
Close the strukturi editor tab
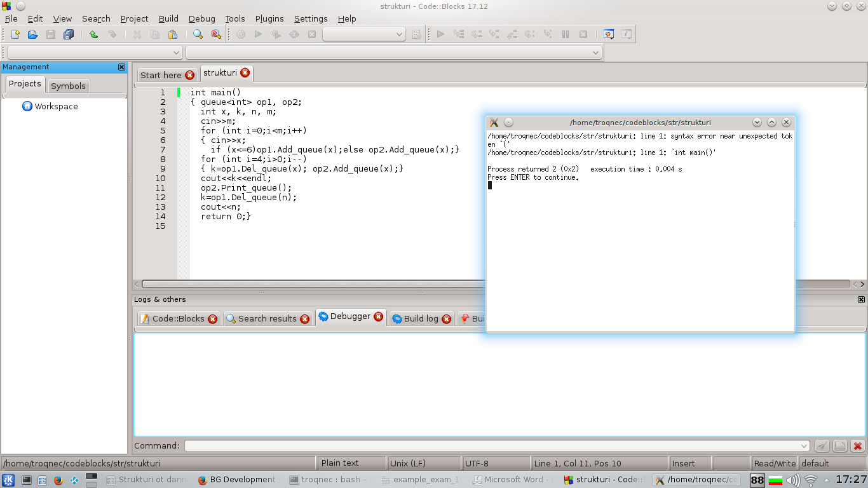(245, 73)
